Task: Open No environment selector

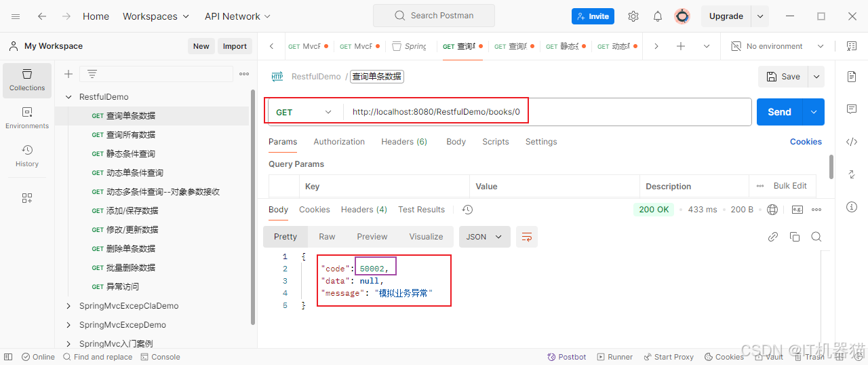Action: coord(777,46)
